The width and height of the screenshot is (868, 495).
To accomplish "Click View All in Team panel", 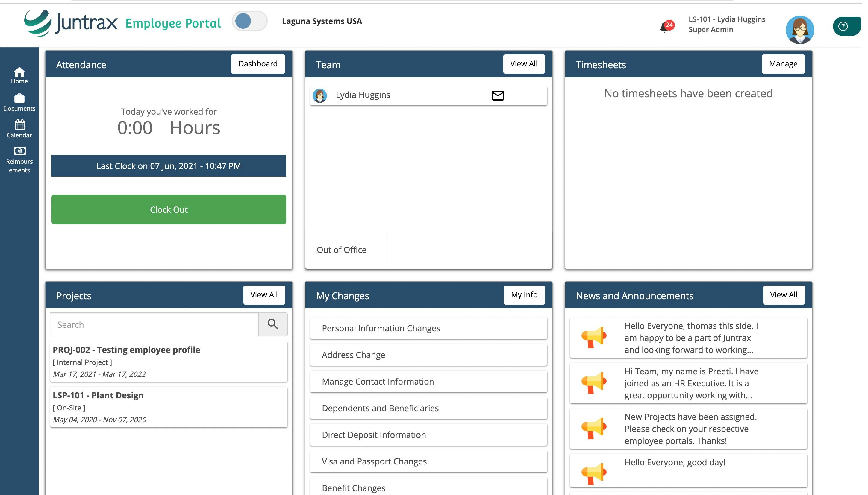I will (x=523, y=64).
